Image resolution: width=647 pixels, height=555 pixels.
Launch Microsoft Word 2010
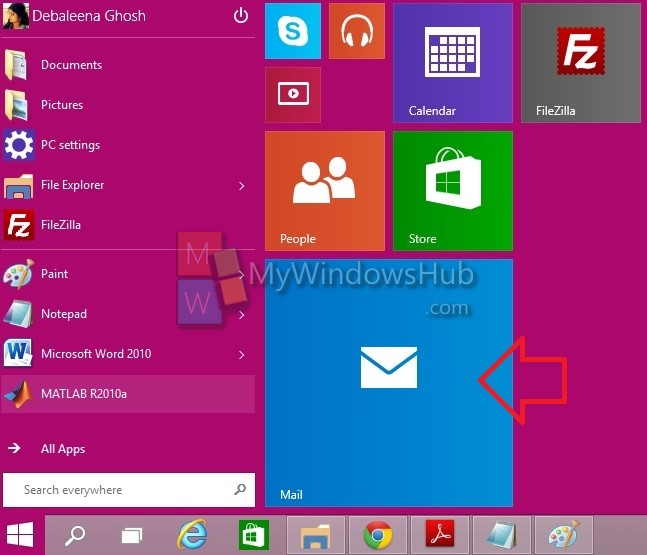(x=128, y=354)
